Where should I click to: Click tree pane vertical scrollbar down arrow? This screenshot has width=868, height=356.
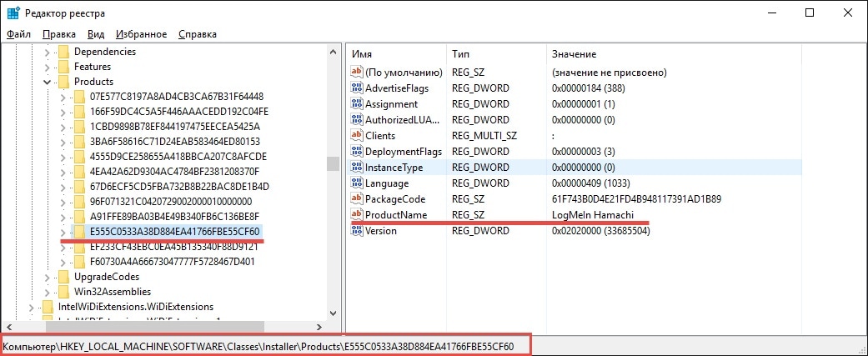click(x=333, y=313)
